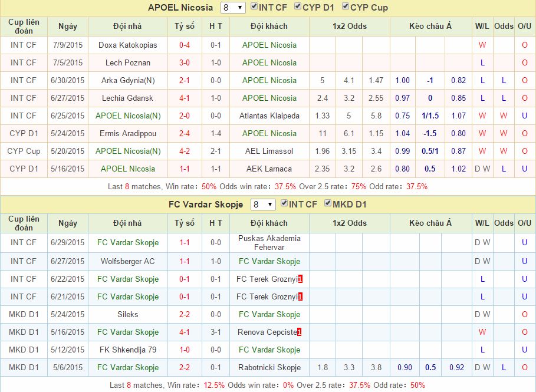536x392 pixels.
Task: Open Ermis Aradippou team link
Action: pos(127,134)
